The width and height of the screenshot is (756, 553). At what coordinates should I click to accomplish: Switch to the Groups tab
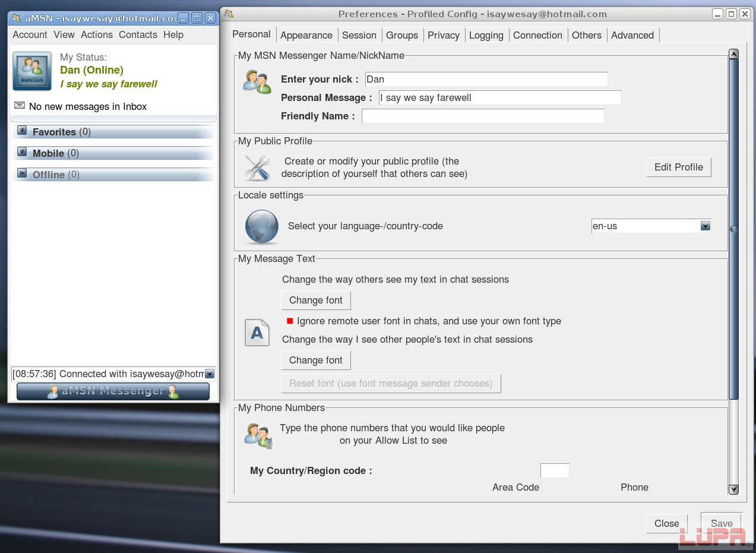pos(402,35)
